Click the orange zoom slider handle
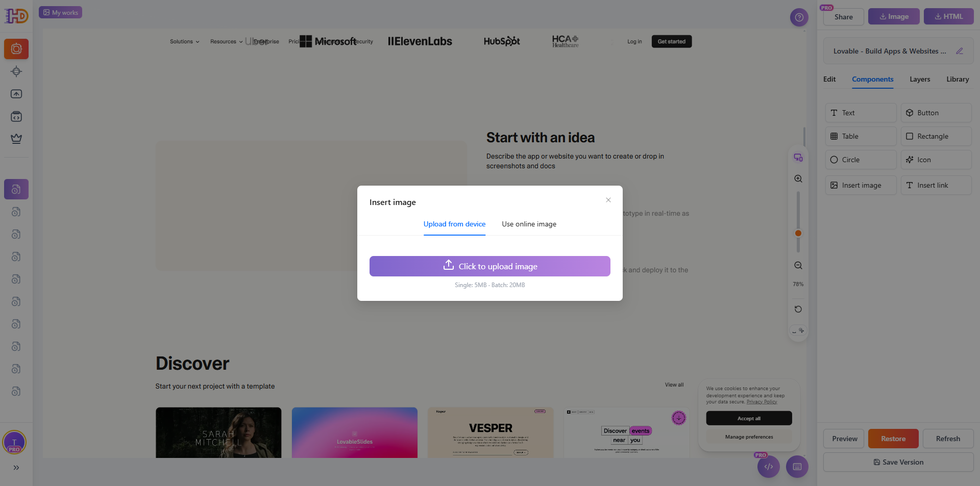This screenshot has width=980, height=486. pyautogui.click(x=798, y=234)
